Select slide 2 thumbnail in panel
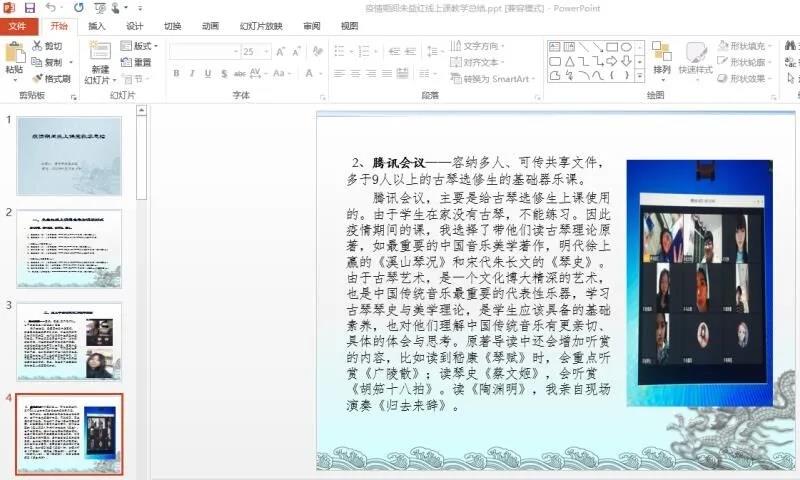The image size is (800, 480). pos(69,236)
